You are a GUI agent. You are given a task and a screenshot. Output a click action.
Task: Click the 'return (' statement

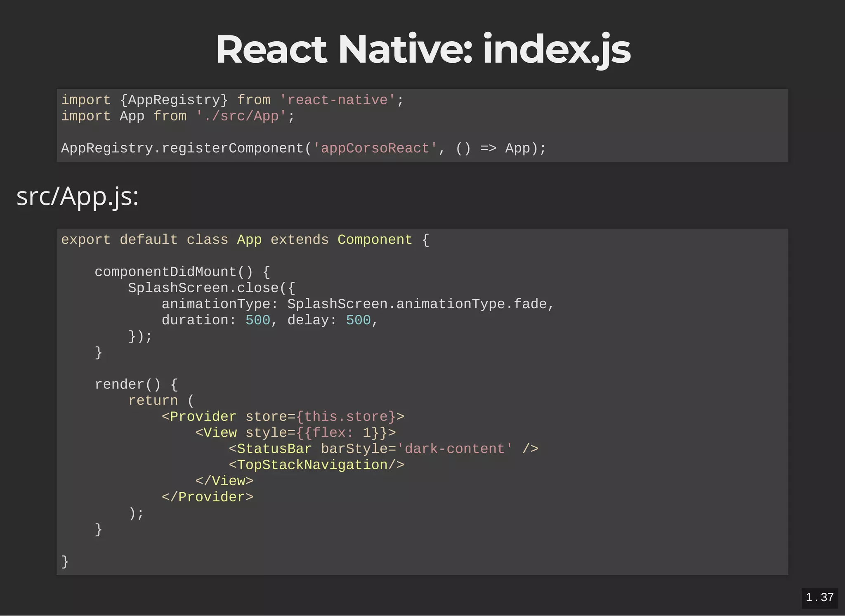[161, 401]
